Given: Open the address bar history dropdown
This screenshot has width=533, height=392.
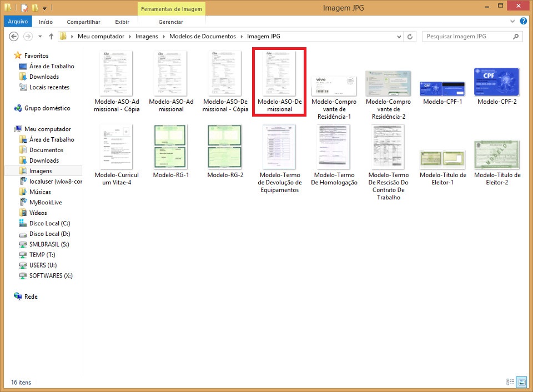Looking at the screenshot, I should pos(398,36).
